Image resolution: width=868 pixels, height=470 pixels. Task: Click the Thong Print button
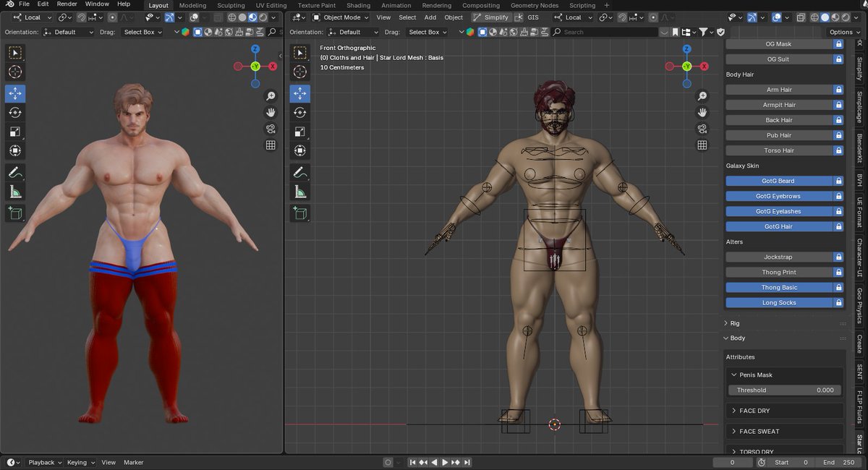779,272
